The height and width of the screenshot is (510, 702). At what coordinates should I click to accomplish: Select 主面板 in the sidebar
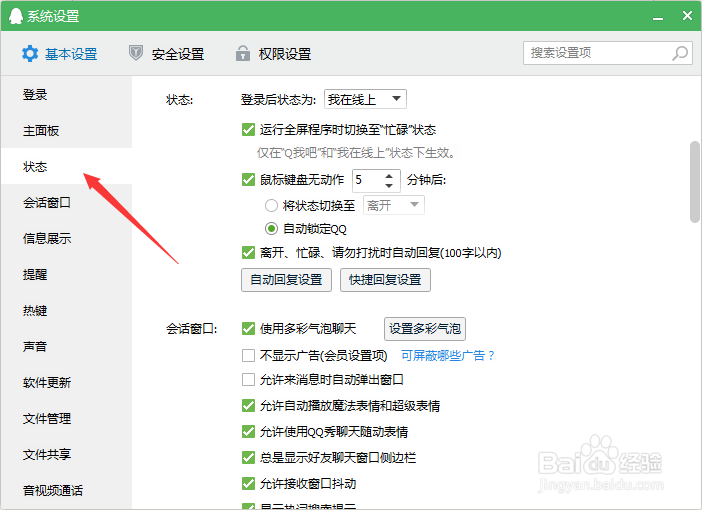(x=66, y=130)
